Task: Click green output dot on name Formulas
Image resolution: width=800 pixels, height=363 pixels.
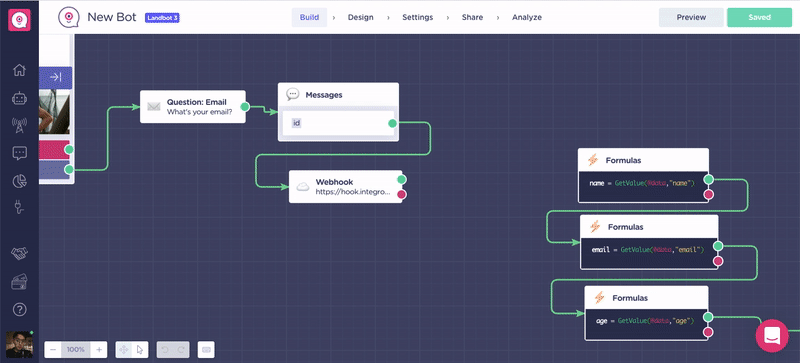Action: 708,179
